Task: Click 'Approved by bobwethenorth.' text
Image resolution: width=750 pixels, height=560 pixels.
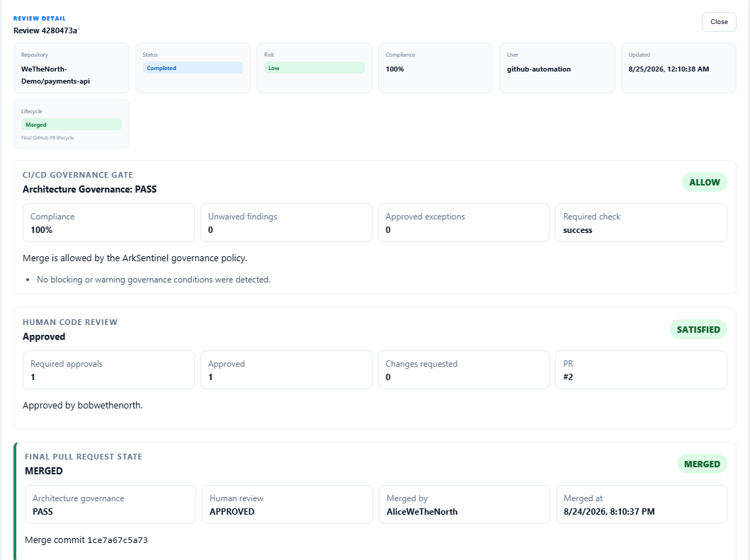Action: 82,406
